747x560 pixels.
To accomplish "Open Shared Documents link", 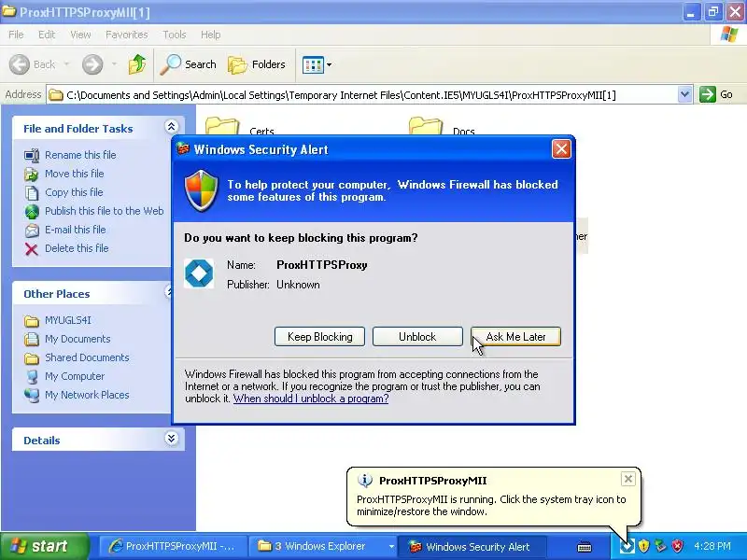I will 87,357.
